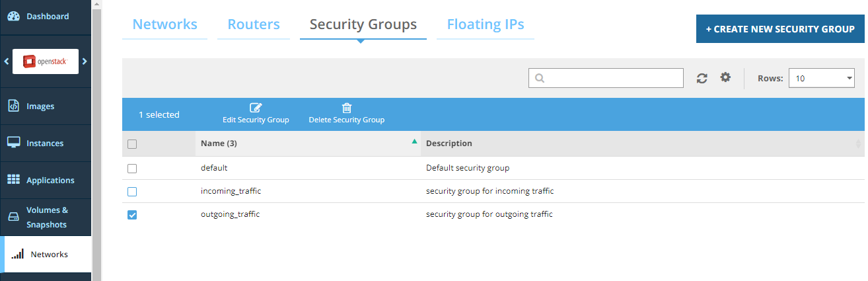Switch to previous cloud provider arrow
This screenshot has width=868, height=281.
tap(7, 61)
